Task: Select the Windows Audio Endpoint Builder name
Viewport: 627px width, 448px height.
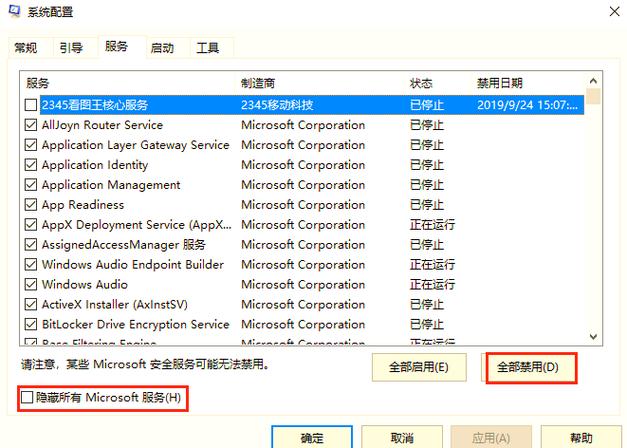Action: [133, 264]
